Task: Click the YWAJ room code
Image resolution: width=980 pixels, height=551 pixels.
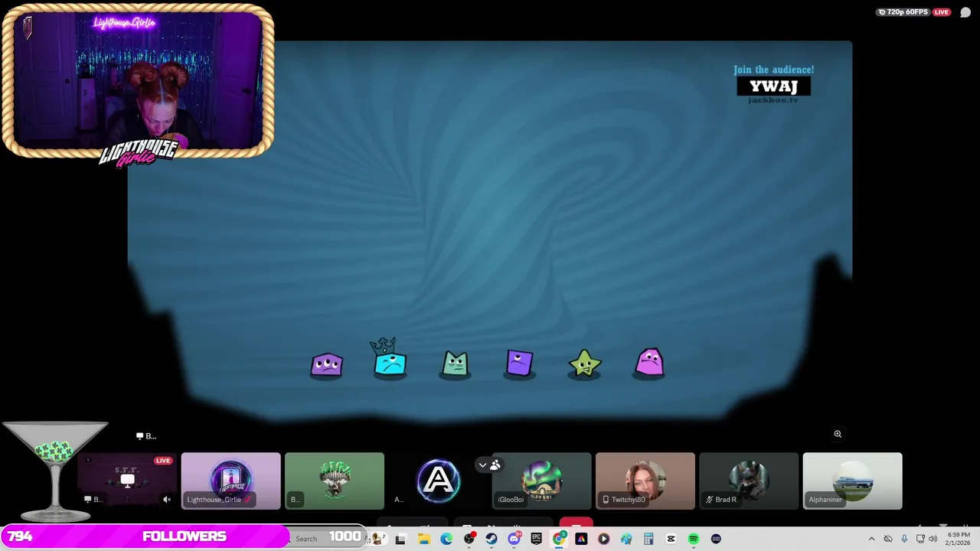Action: [x=773, y=86]
